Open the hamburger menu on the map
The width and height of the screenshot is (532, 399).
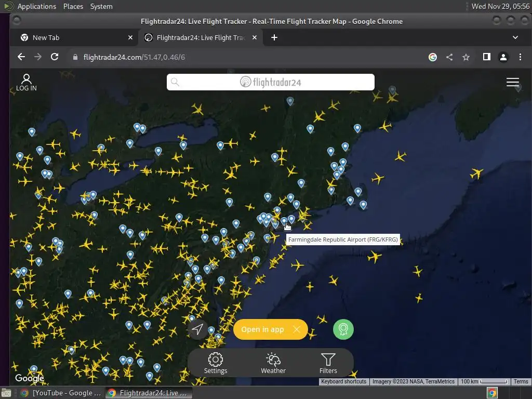(512, 82)
